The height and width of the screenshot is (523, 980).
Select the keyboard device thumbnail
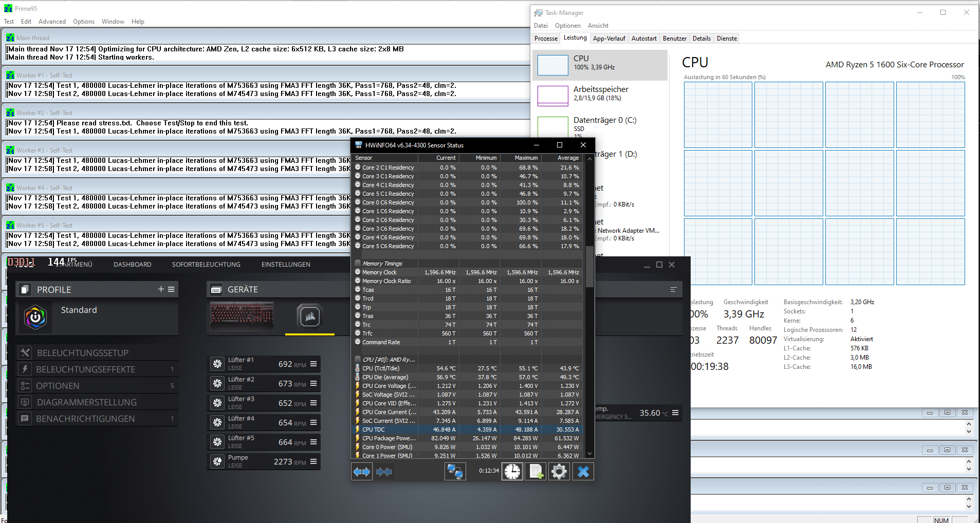[x=242, y=315]
